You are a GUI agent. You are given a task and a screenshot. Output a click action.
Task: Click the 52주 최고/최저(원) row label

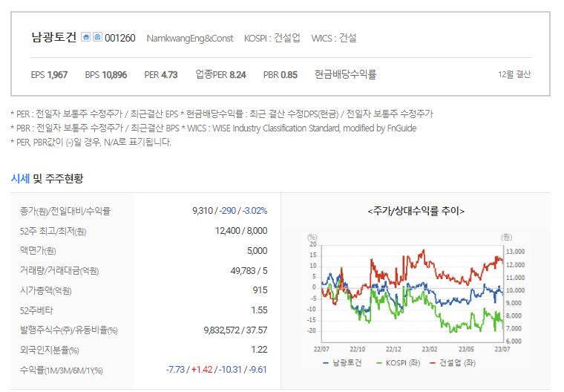[53, 231]
